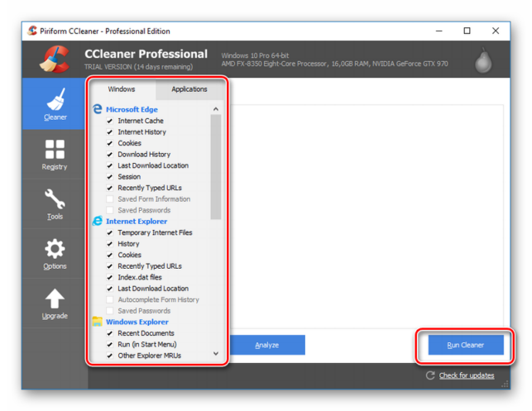532x411 pixels.
Task: Click the "TRIAL VERSION (14 days remaining)" text
Action: (x=138, y=67)
